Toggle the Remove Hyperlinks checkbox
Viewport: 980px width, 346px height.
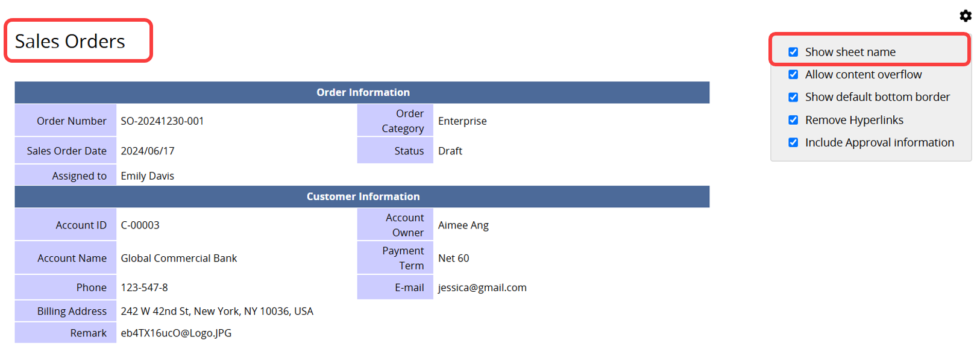point(793,120)
